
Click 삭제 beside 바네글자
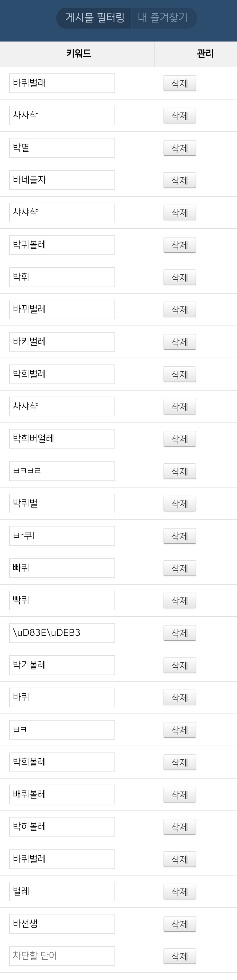point(180,180)
